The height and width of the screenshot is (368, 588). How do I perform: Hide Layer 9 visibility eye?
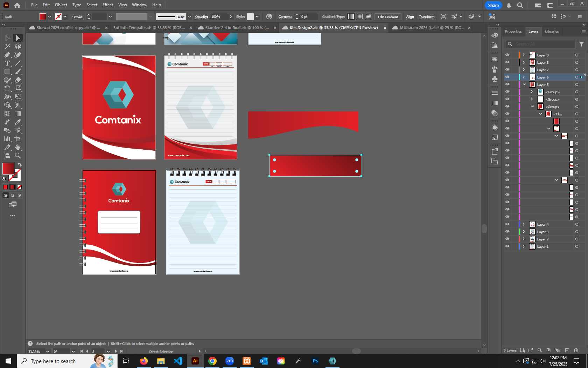pyautogui.click(x=507, y=55)
